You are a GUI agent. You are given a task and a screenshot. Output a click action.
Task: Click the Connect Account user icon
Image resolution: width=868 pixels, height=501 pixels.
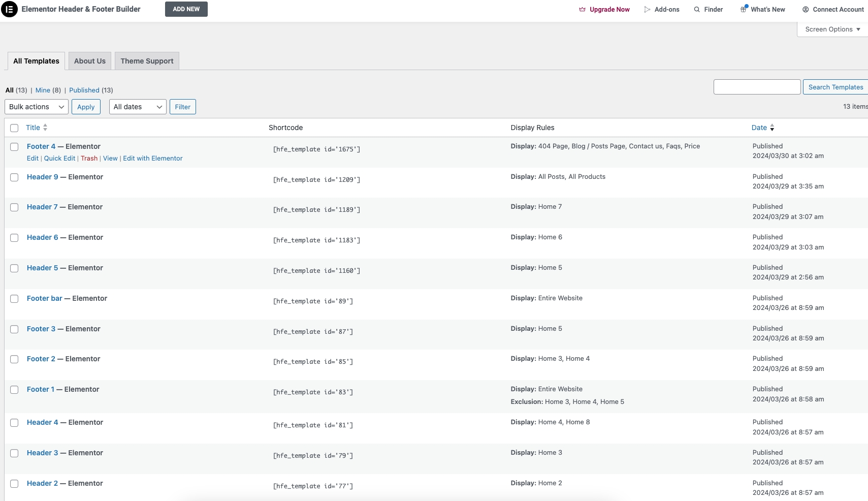(806, 10)
